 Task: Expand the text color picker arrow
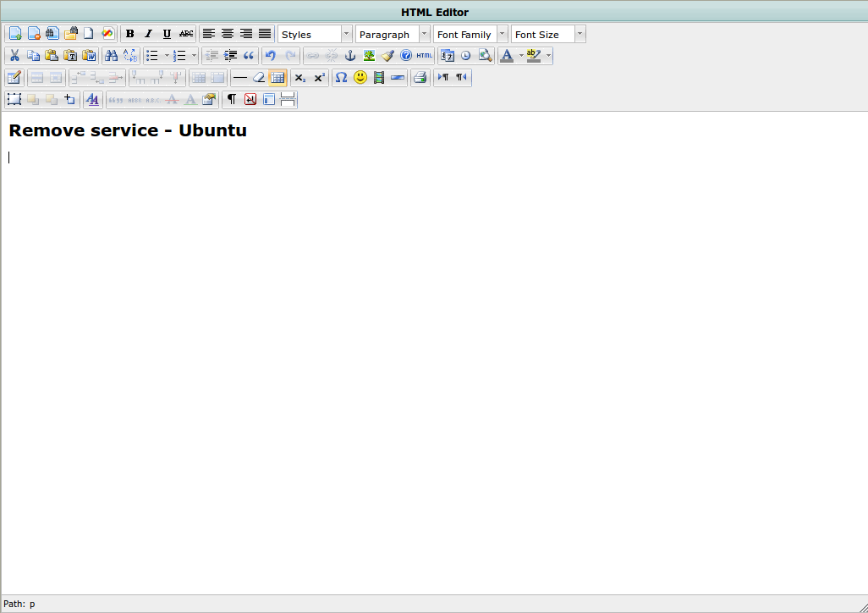click(521, 55)
